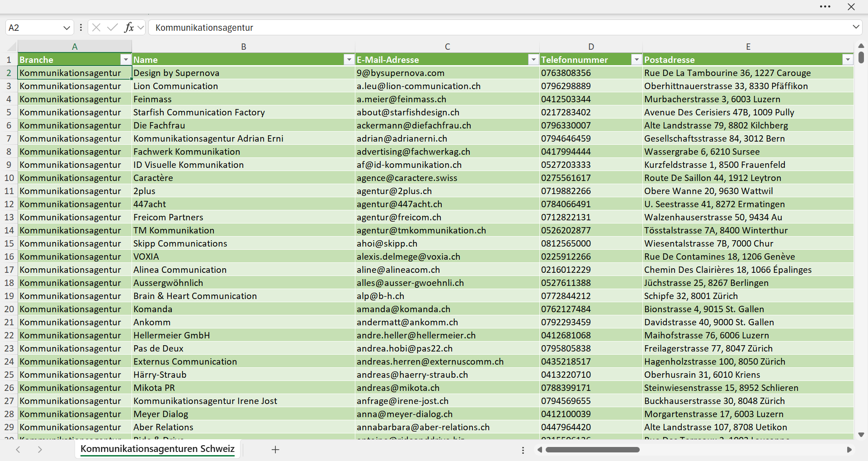Click horizontal scrollbar right arrow
This screenshot has height=461, width=868.
pyautogui.click(x=849, y=450)
